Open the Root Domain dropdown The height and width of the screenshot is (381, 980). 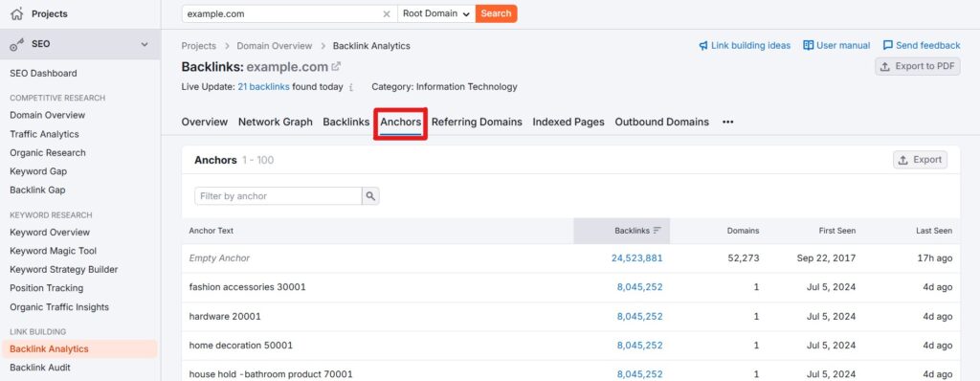(x=436, y=13)
